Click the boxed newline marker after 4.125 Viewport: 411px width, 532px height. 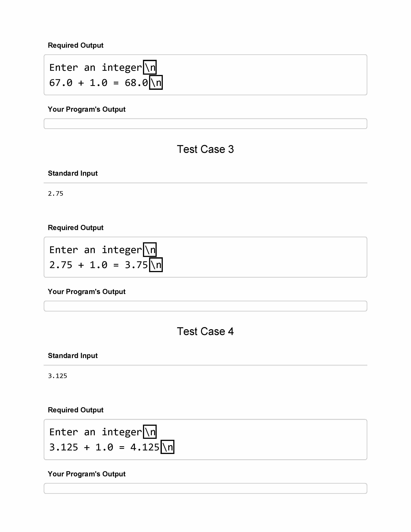(x=167, y=447)
